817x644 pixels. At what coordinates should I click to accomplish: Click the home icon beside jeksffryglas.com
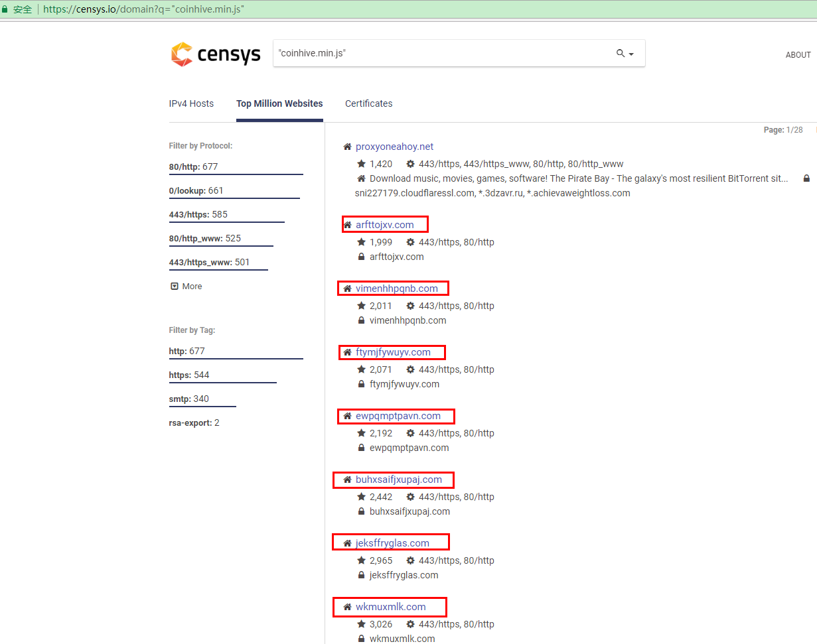pyautogui.click(x=347, y=543)
